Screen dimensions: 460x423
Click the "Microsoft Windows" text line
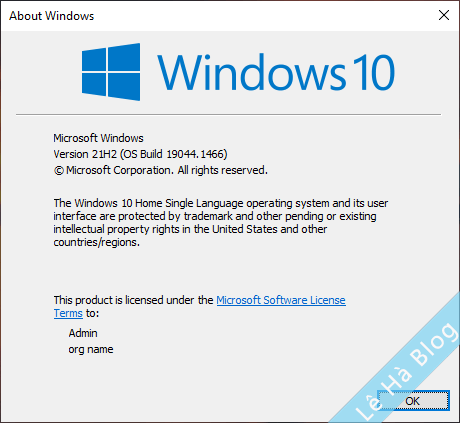tap(98, 138)
